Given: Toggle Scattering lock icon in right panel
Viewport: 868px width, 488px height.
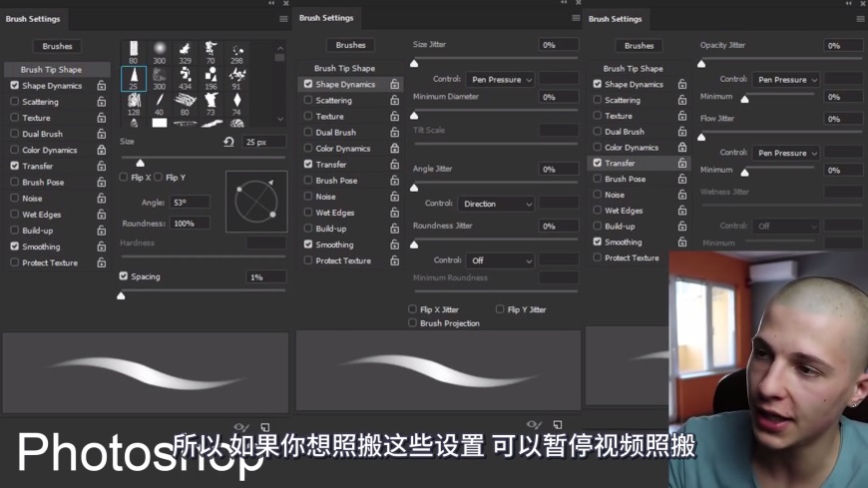Looking at the screenshot, I should point(682,100).
